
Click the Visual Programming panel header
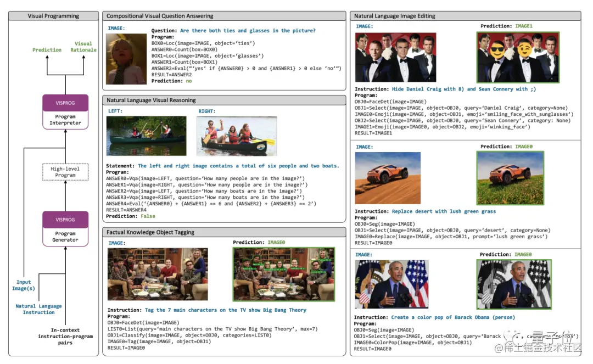click(53, 16)
